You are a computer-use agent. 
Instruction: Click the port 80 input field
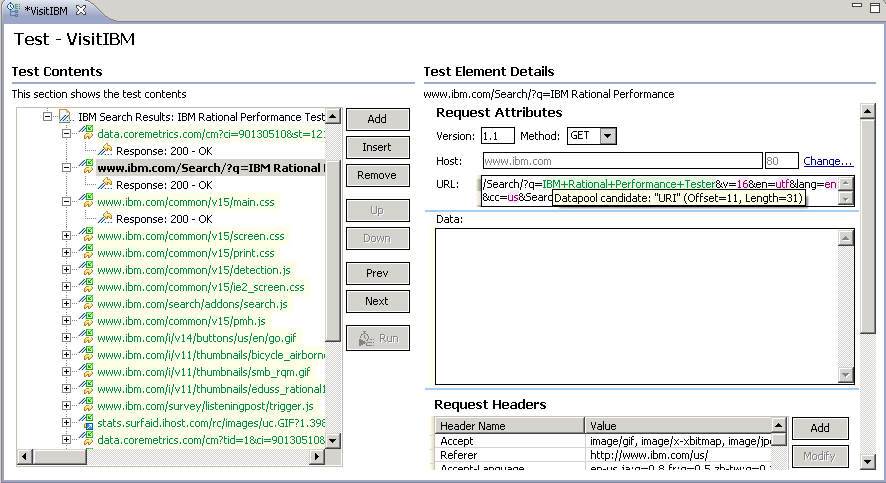tap(781, 161)
